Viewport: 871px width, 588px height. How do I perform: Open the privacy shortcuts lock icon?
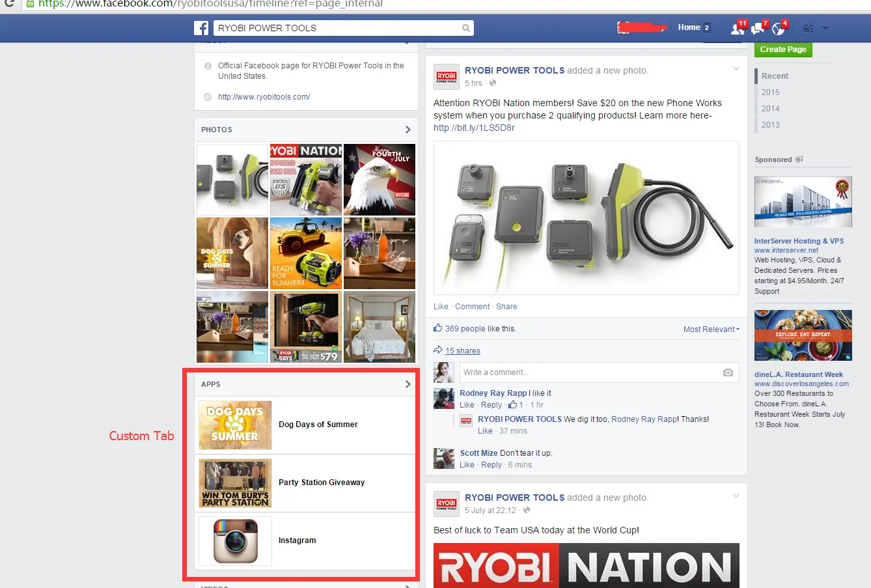click(x=809, y=28)
